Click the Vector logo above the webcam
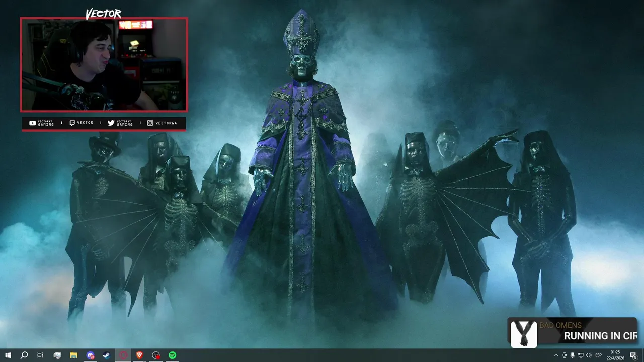 tap(104, 14)
